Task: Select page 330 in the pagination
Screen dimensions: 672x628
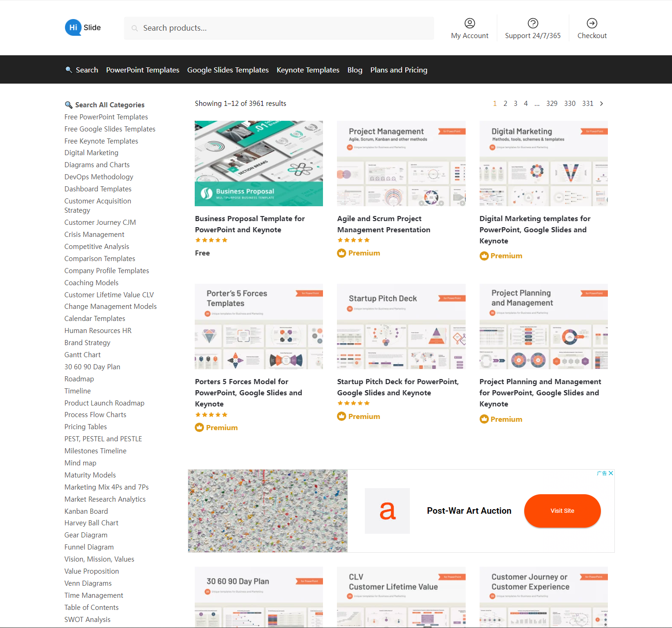Action: pyautogui.click(x=570, y=104)
